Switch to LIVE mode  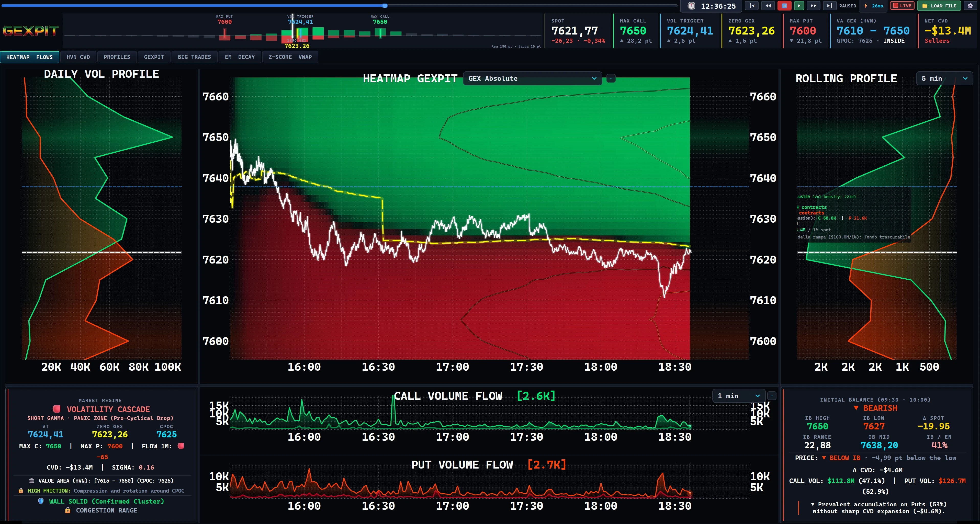[902, 6]
